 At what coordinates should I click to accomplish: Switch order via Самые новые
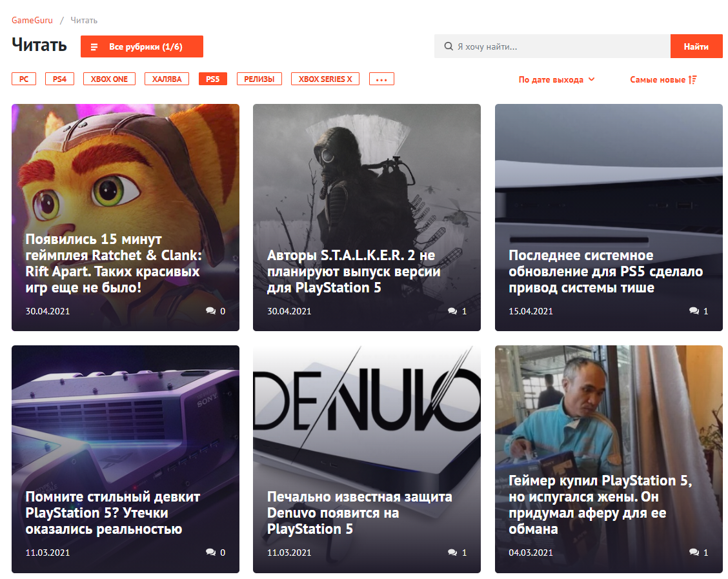663,79
